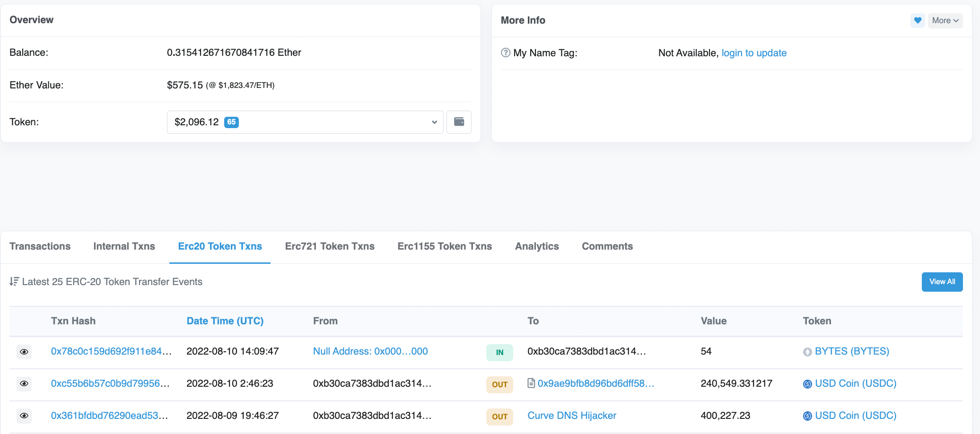Open the USD Coin (USDC) link in the 400,227.23 row
The width and height of the screenshot is (980, 434).
856,416
